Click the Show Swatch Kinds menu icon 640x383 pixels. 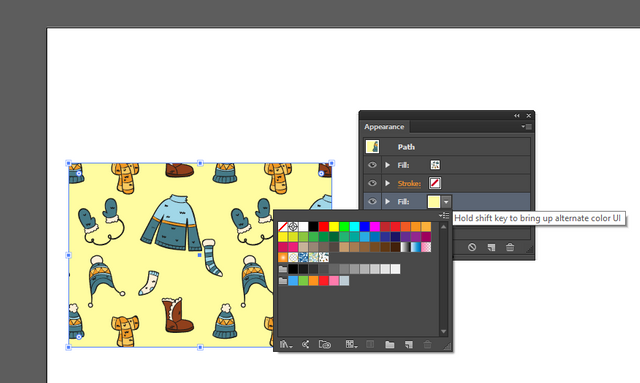(x=351, y=345)
